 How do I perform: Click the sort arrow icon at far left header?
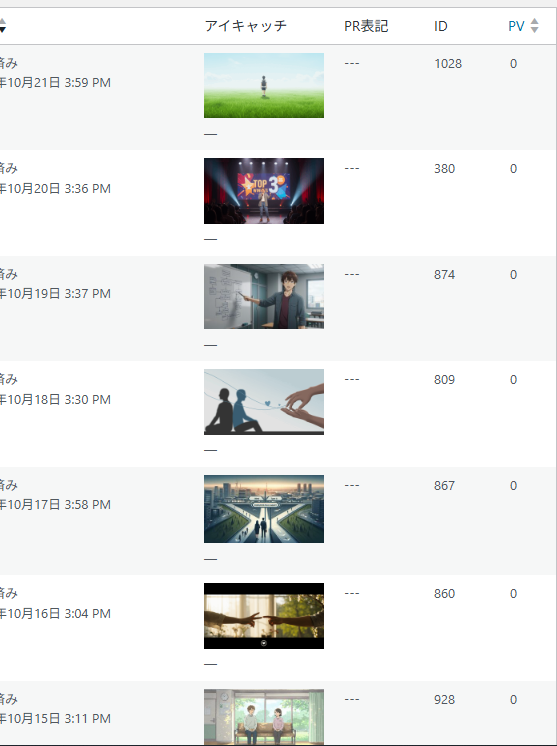pos(2,25)
